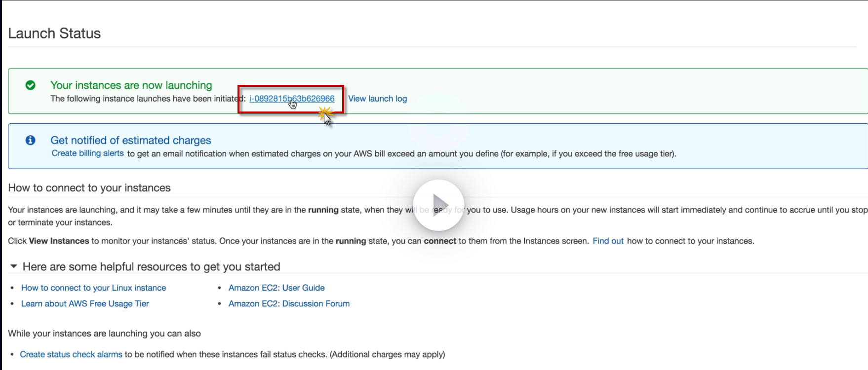Open the Amazon EC2: User Guide link
The image size is (868, 370).
[276, 288]
